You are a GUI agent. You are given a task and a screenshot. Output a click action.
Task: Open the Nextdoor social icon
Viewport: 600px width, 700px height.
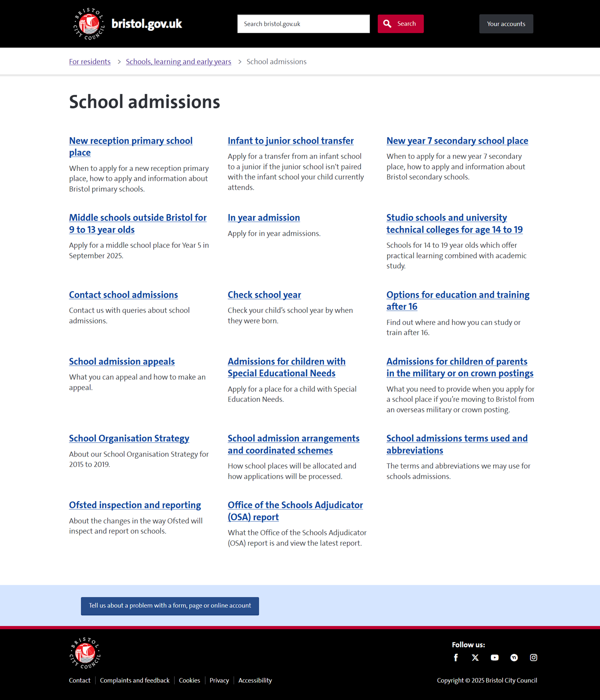coord(514,658)
